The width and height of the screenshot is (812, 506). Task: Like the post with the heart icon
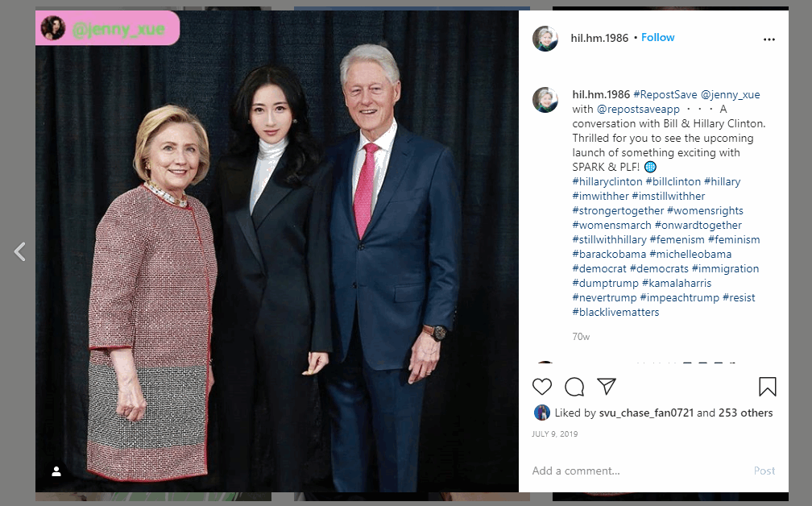point(541,387)
